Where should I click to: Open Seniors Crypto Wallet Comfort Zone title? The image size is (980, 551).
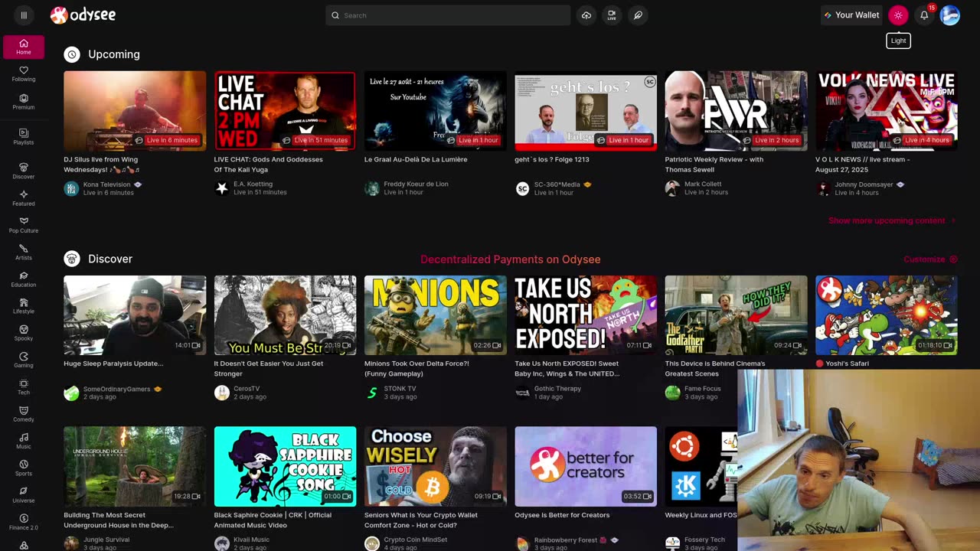(x=421, y=520)
